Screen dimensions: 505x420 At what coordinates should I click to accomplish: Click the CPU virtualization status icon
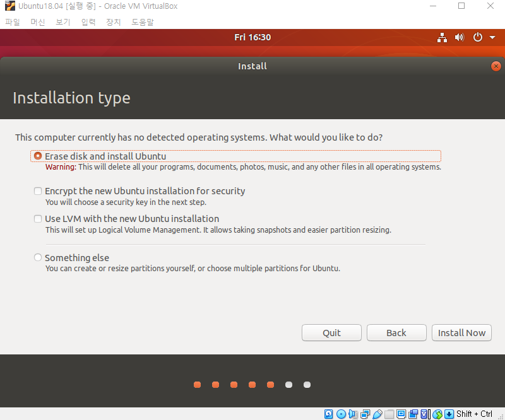[425, 414]
